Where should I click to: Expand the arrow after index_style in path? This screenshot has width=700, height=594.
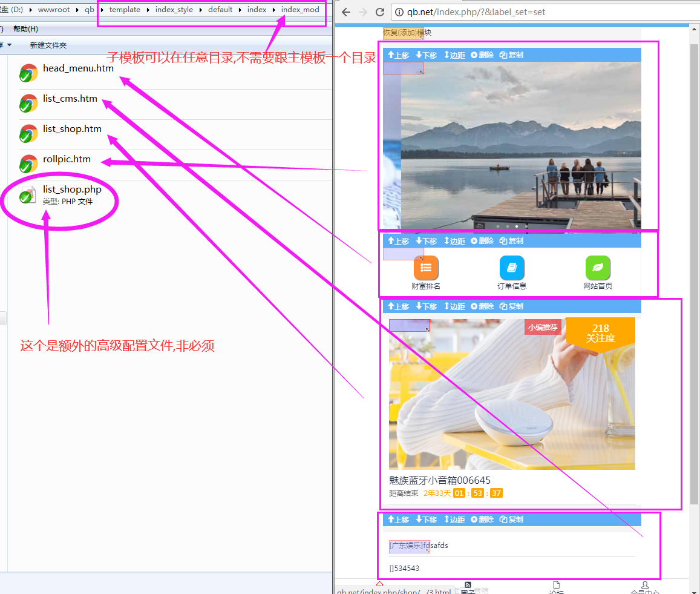click(x=201, y=10)
